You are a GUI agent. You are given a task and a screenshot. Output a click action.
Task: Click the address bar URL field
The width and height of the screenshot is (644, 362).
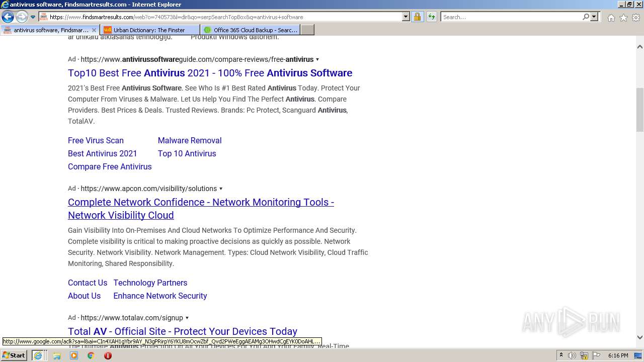220,17
